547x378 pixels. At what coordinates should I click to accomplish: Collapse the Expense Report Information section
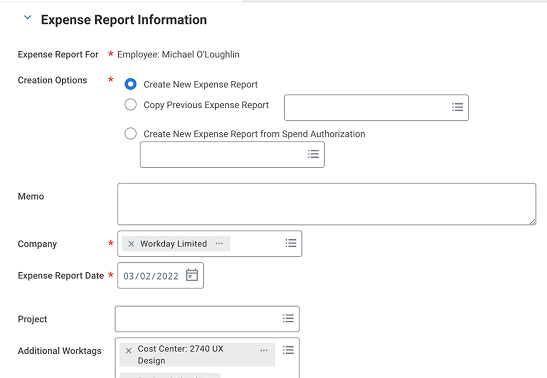(x=28, y=17)
